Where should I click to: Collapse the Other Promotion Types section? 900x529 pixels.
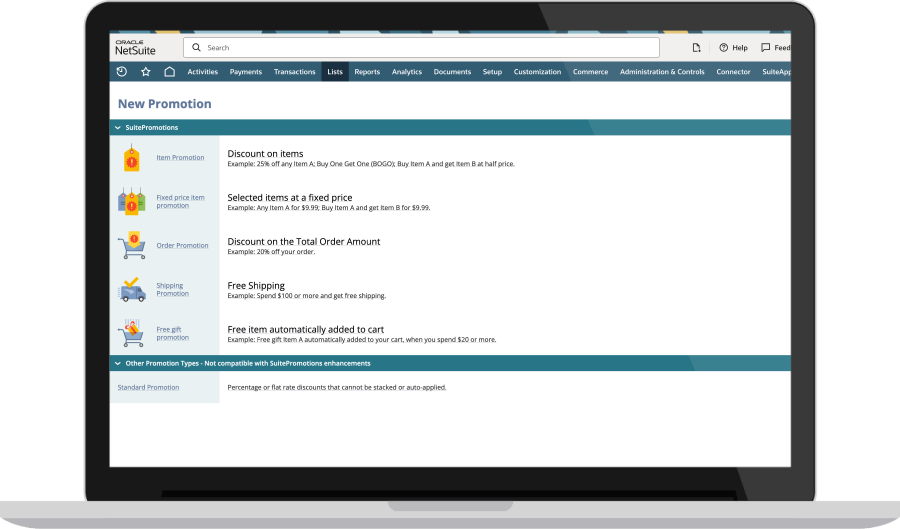coord(118,363)
